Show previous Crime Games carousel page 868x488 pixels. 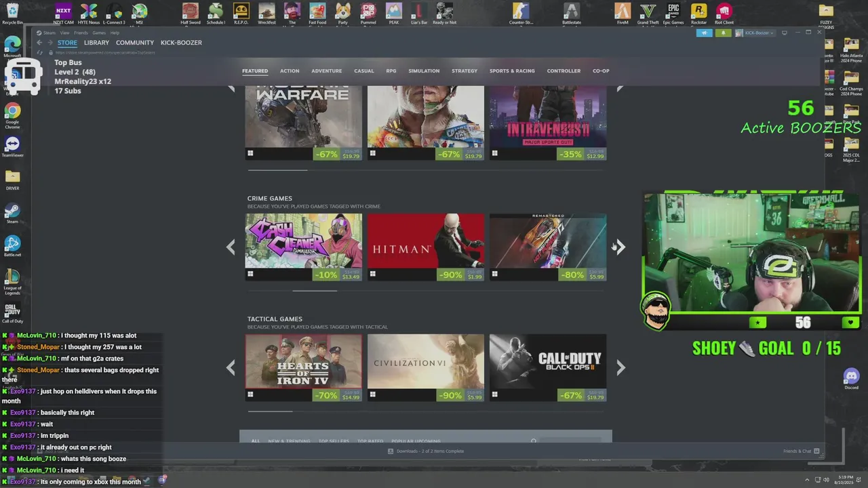click(x=231, y=247)
